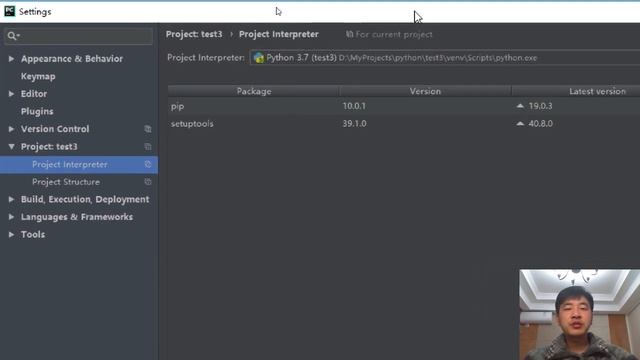The image size is (640, 360).
Task: Open the Project Interpreter dropdown
Action: point(444,58)
